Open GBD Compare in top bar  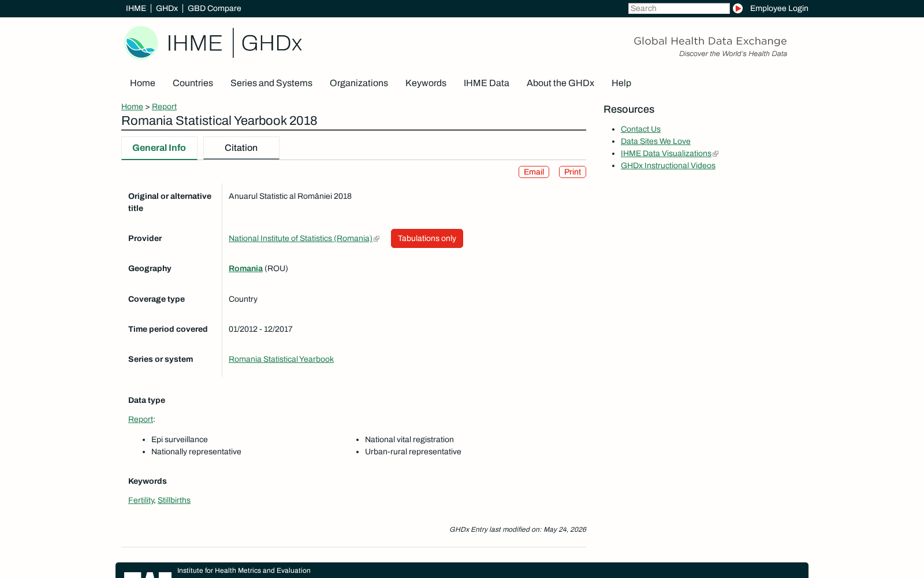[214, 8]
